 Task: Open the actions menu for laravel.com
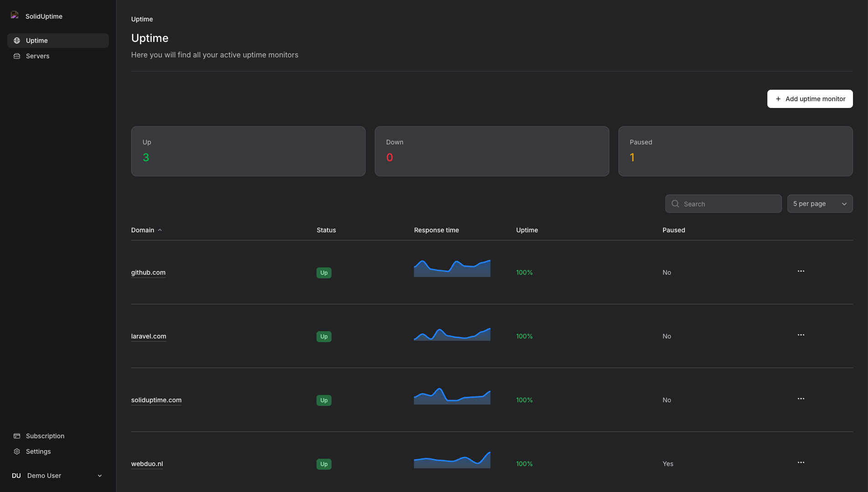tap(801, 335)
